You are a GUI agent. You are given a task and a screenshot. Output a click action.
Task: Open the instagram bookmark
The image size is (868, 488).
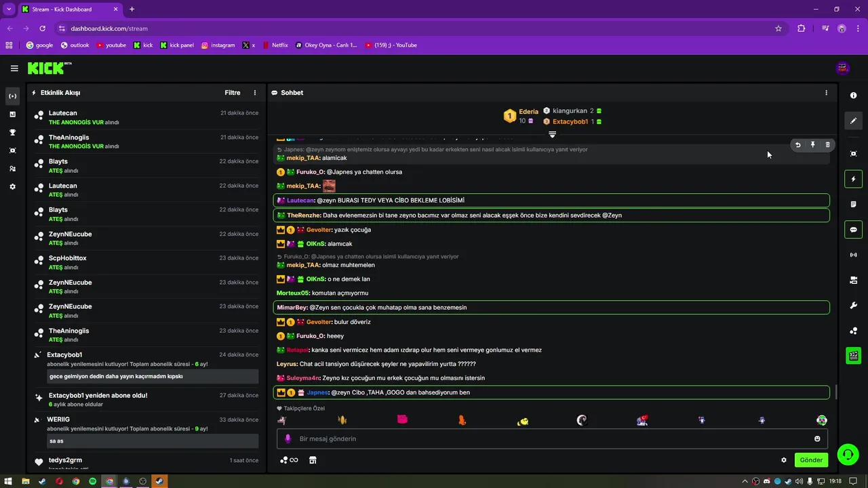tap(218, 45)
